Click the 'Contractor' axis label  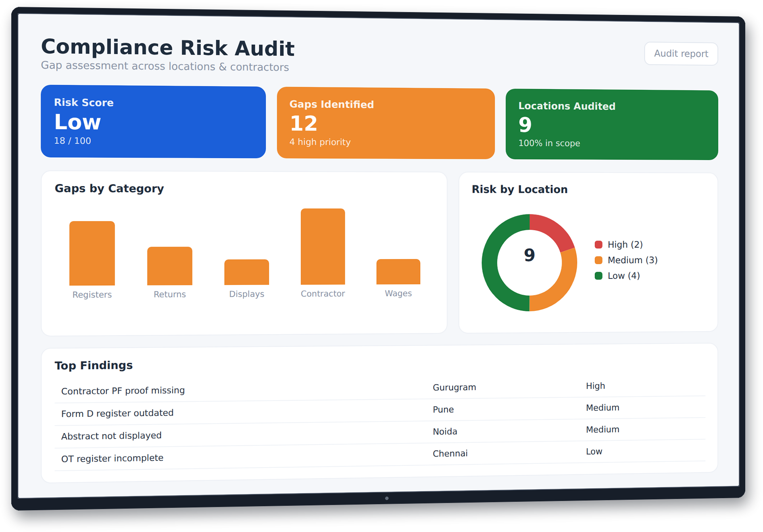(323, 293)
